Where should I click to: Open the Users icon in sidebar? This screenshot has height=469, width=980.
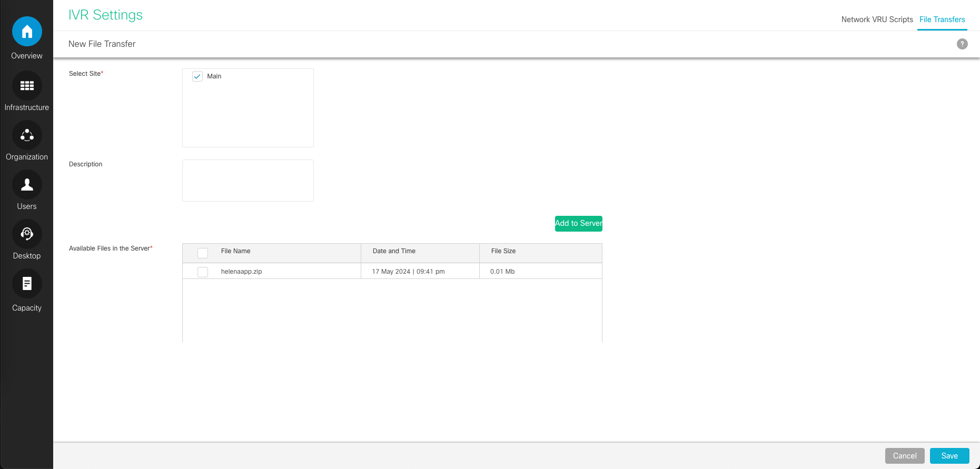coord(27,185)
